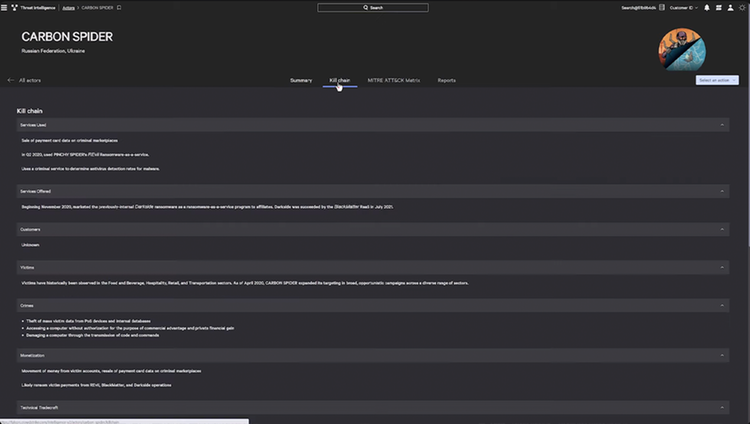The width and height of the screenshot is (750, 424).
Task: Bookmark the CARBON SPIDER page
Action: point(119,8)
